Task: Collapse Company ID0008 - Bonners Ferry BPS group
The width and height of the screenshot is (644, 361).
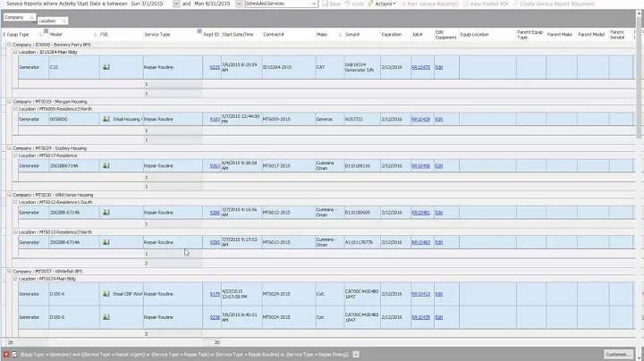Action: 10,45
